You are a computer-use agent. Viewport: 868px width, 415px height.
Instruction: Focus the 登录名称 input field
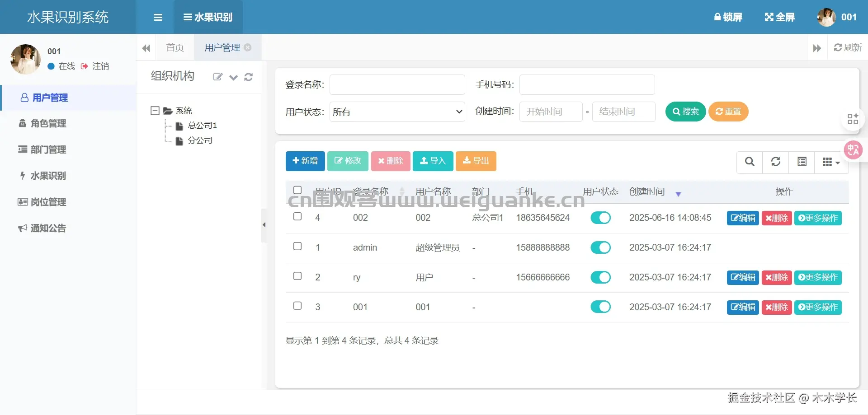click(397, 84)
